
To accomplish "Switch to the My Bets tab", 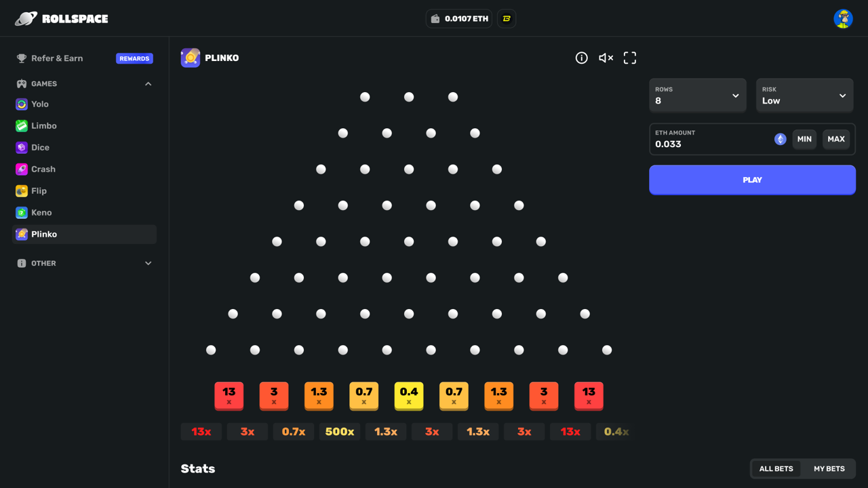I will [829, 469].
